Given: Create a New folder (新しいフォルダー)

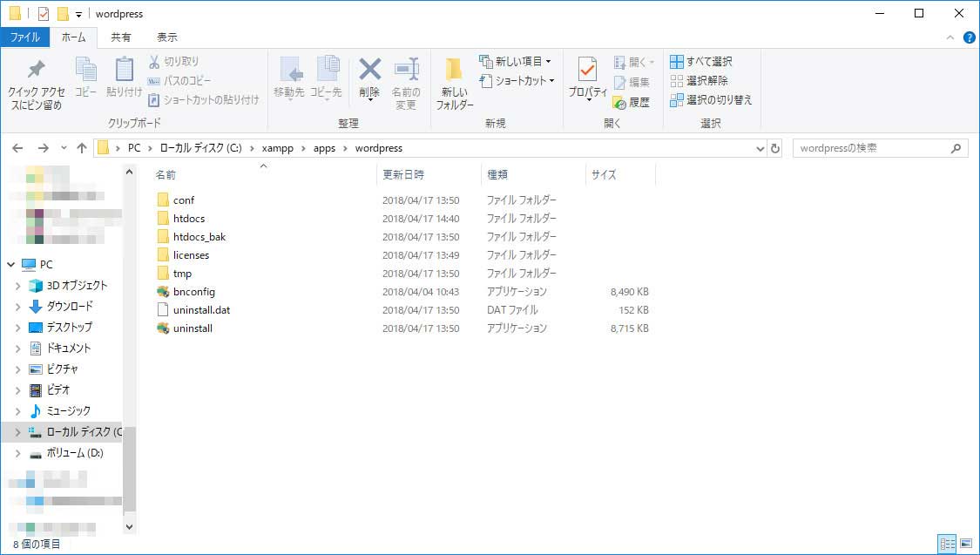Looking at the screenshot, I should pos(455,83).
